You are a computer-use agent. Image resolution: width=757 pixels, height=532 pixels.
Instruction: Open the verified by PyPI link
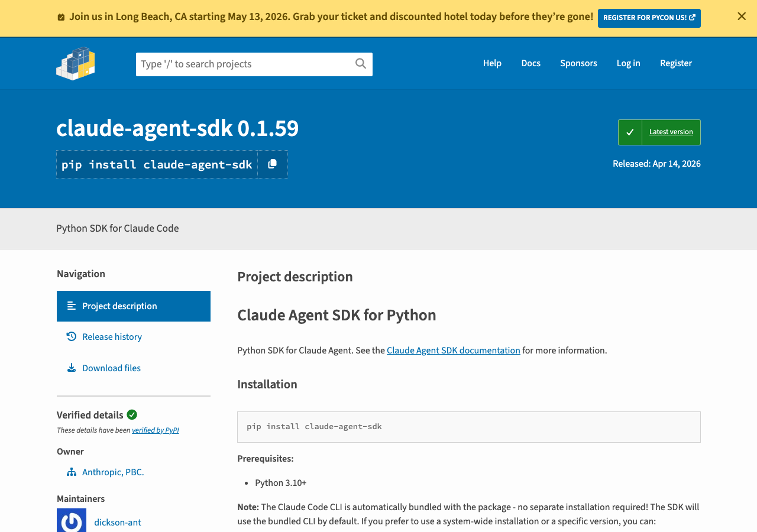(x=155, y=430)
